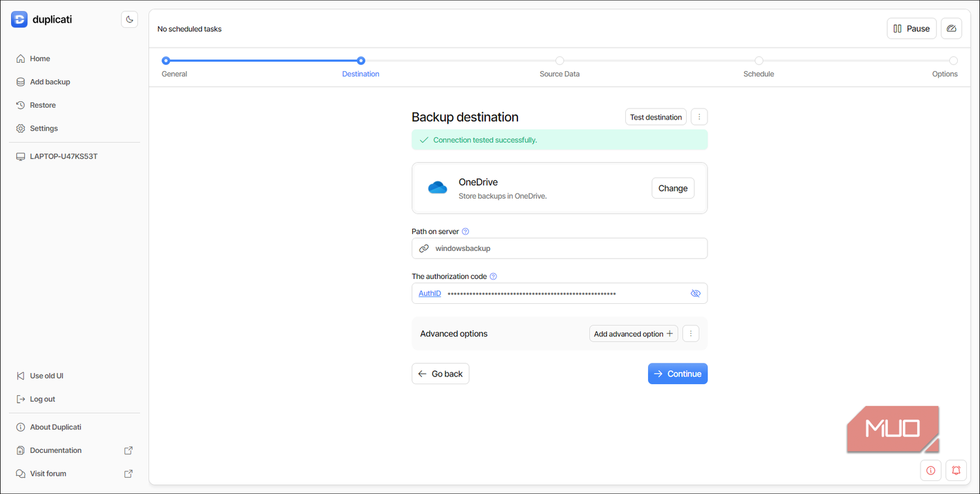Click the 'Store backups in OneDrive.' text
Viewport: 980px width, 494px height.
(x=502, y=195)
